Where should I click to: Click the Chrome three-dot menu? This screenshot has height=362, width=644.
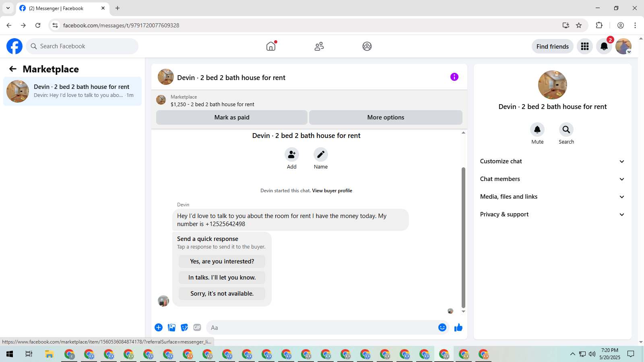(x=635, y=25)
